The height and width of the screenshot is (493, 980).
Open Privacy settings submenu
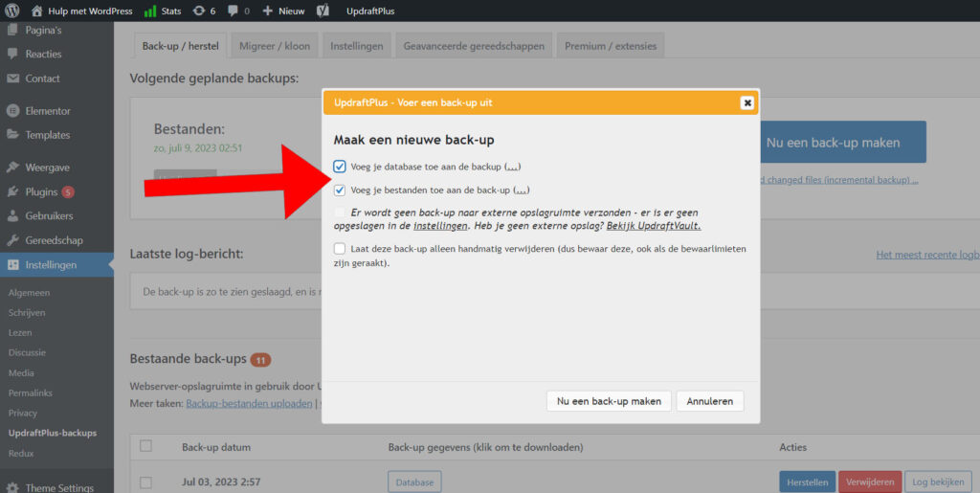[x=23, y=413]
